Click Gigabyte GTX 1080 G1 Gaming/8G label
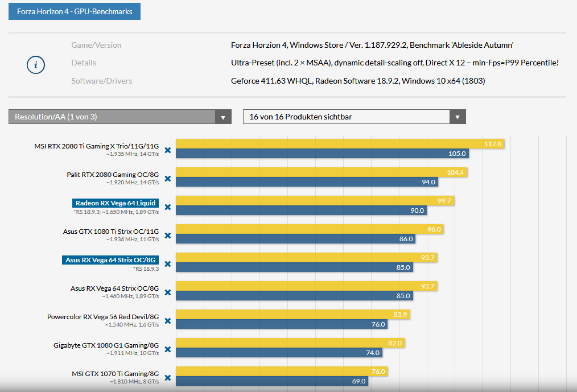The width and height of the screenshot is (577, 392). pyautogui.click(x=106, y=345)
